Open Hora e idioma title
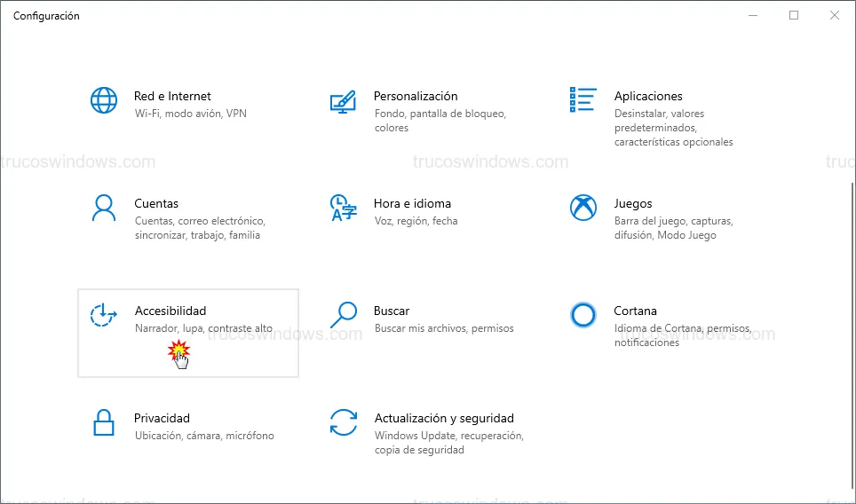The width and height of the screenshot is (856, 504). point(413,203)
